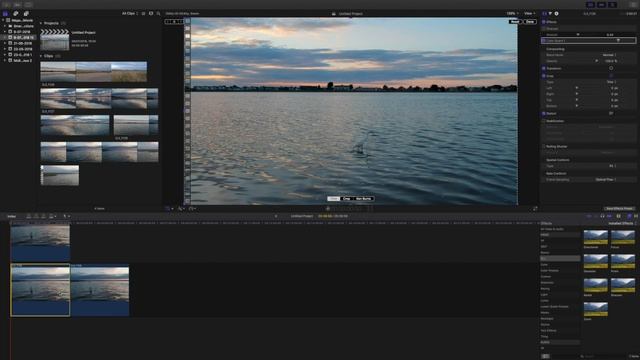Show the Info inspector
Image resolution: width=640 pixels, height=360 pixels.
pos(556,13)
